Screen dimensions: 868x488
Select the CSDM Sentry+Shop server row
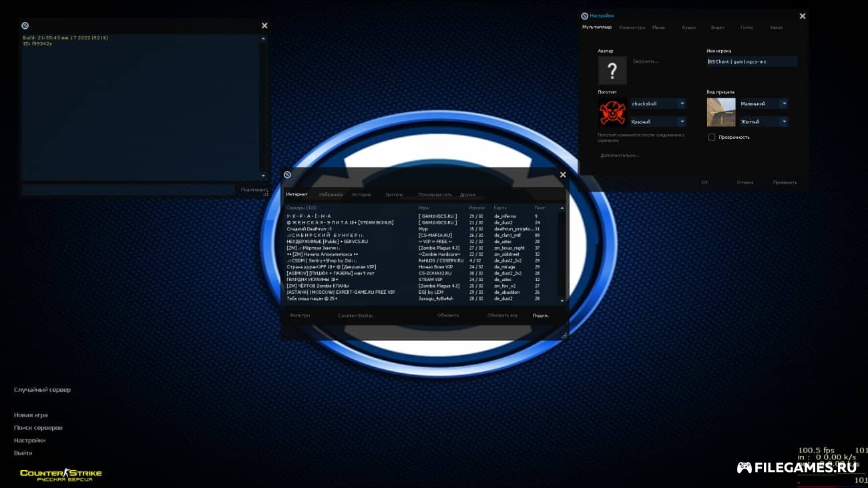tap(421, 260)
